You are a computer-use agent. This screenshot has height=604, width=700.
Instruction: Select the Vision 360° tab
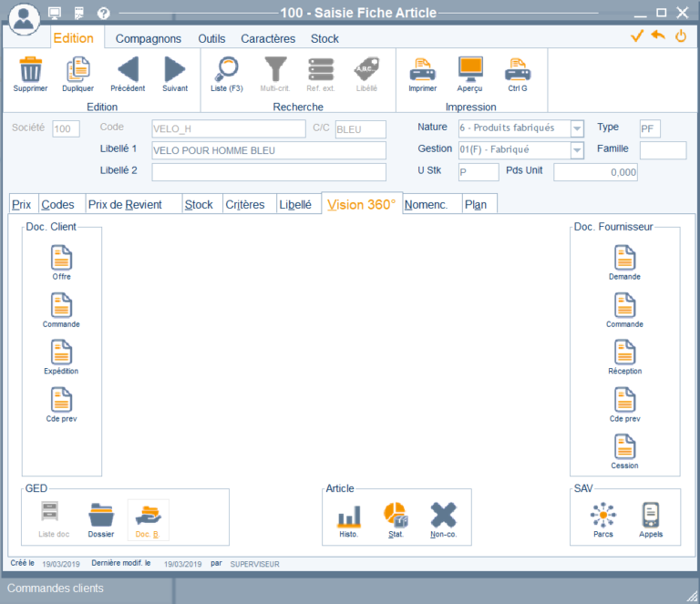pyautogui.click(x=362, y=204)
